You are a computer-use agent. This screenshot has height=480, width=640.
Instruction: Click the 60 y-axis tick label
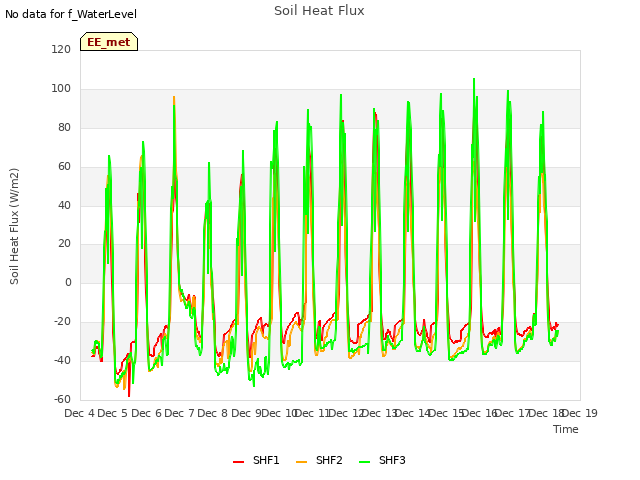tap(64, 166)
